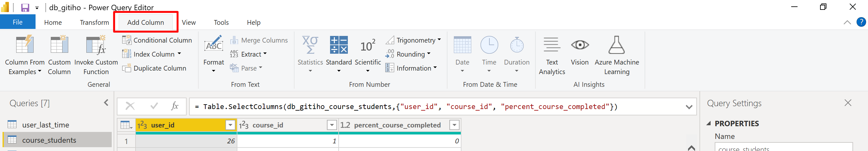Close the Query Settings pane
Viewport: 868px width, 151px height.
848,103
